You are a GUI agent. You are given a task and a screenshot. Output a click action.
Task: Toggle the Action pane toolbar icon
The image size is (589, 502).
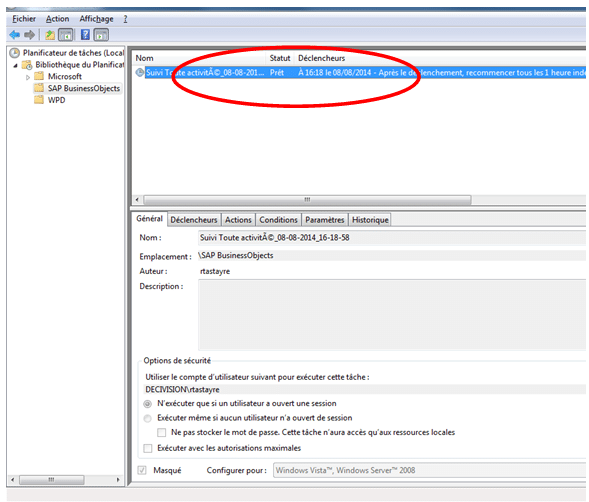pos(101,35)
